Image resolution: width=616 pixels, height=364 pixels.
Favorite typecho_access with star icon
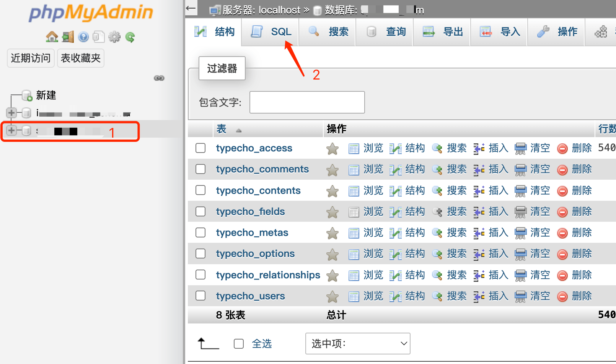point(332,148)
